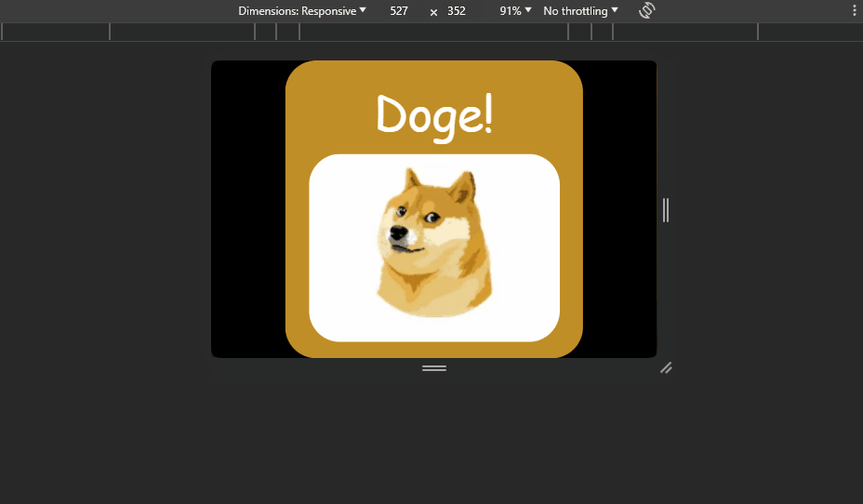863x504 pixels.
Task: Click the right-edge viewport resize handle
Action: pos(666,210)
